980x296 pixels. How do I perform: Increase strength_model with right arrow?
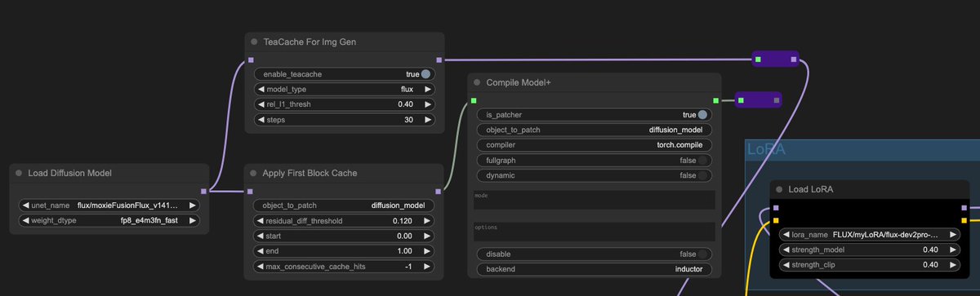coord(954,250)
